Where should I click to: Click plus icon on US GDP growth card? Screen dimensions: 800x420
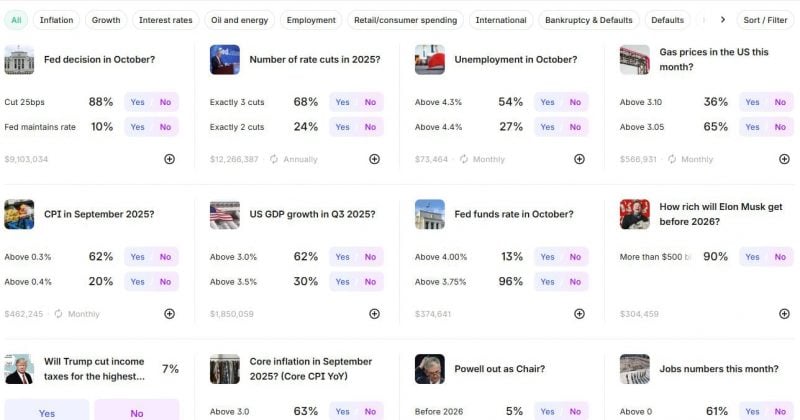(374, 314)
